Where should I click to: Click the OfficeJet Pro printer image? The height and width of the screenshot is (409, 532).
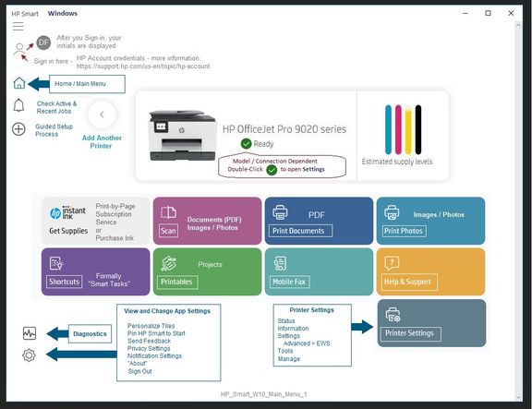[182, 136]
